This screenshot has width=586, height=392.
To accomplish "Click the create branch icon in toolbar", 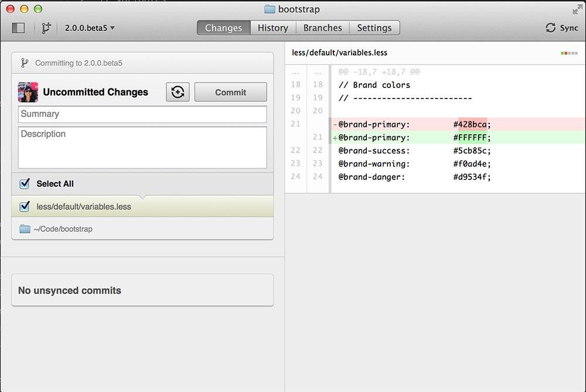I will coord(46,28).
